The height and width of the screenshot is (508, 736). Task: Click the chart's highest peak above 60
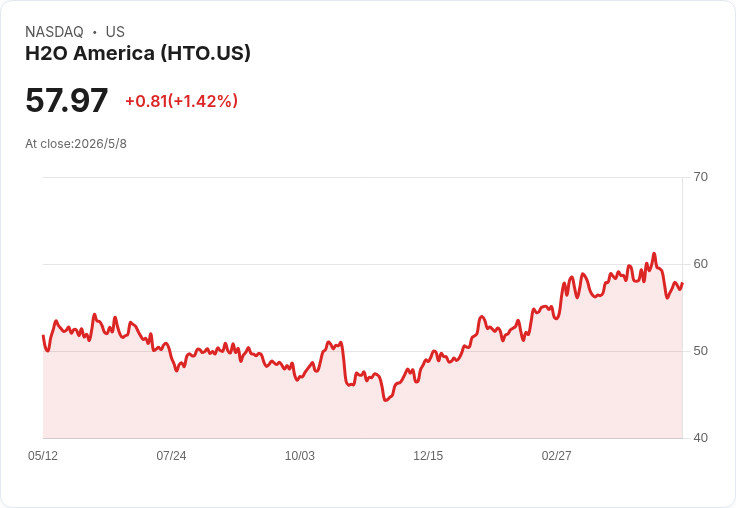(654, 254)
